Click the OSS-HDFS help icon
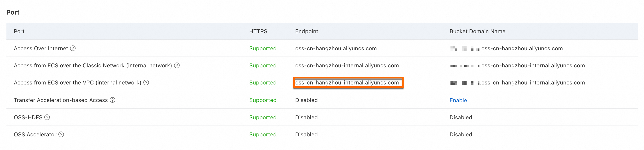This screenshot has width=644, height=150. tap(47, 117)
